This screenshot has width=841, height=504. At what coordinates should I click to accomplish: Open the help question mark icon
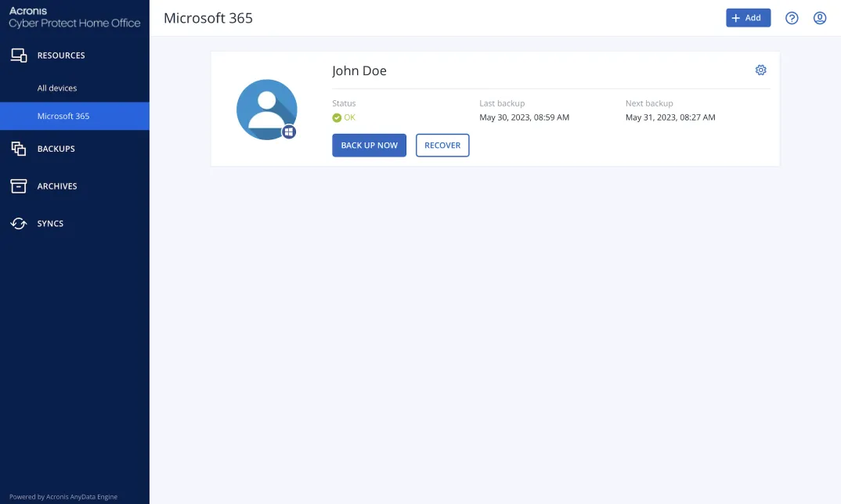pos(792,18)
